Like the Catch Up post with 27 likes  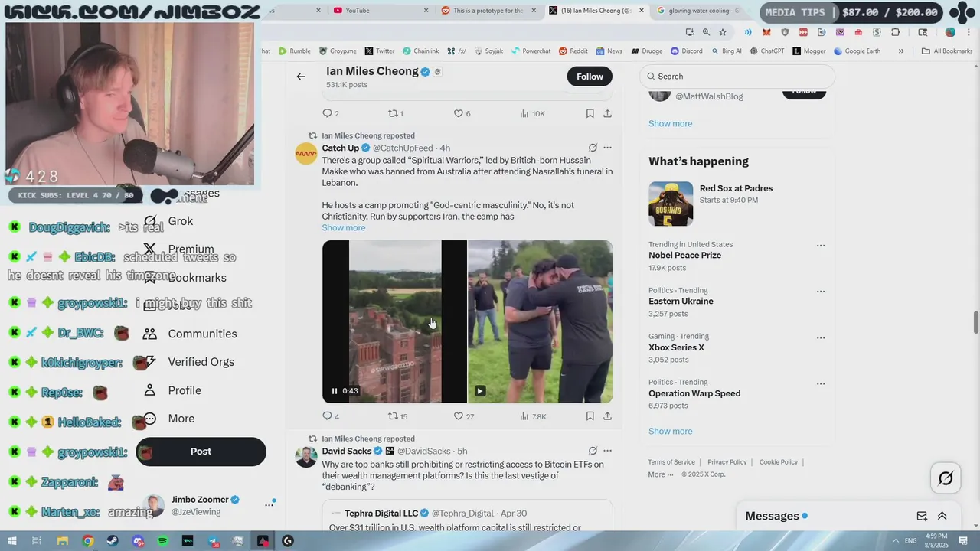(x=464, y=416)
